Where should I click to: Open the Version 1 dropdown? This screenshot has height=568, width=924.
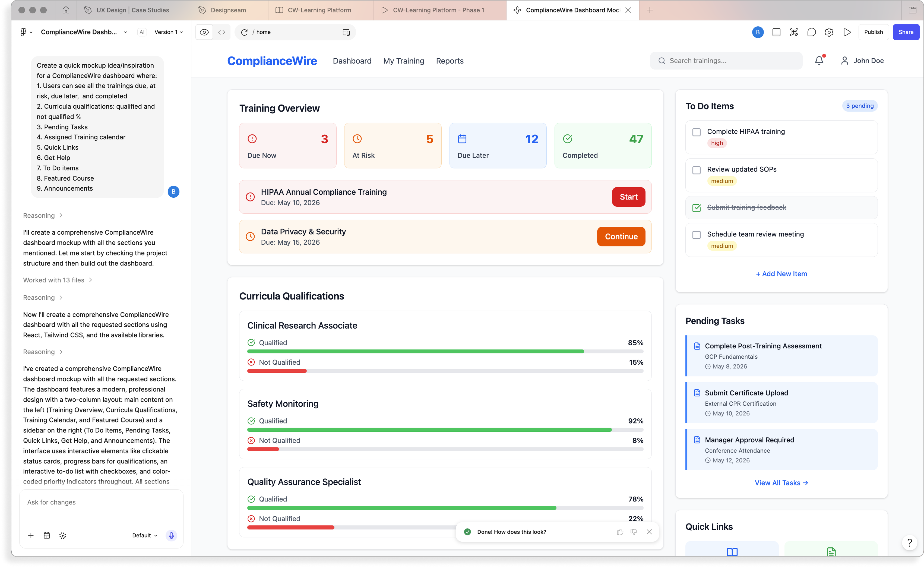169,32
